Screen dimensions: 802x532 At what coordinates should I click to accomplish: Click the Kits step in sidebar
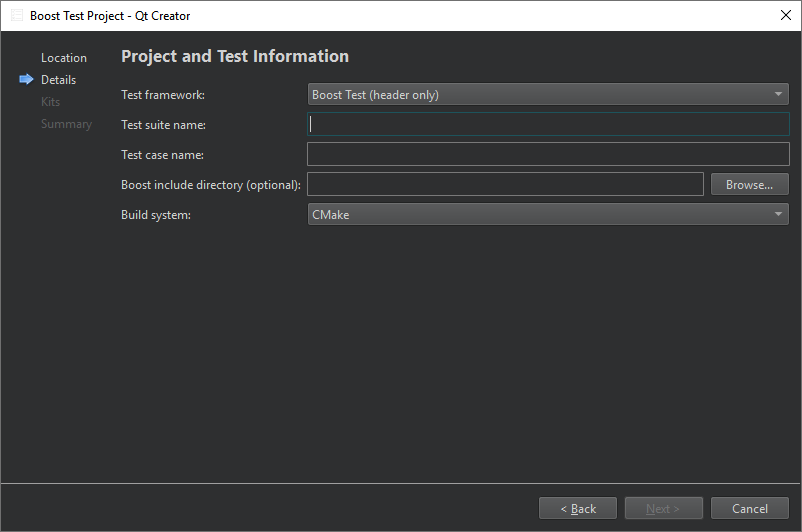coord(50,102)
